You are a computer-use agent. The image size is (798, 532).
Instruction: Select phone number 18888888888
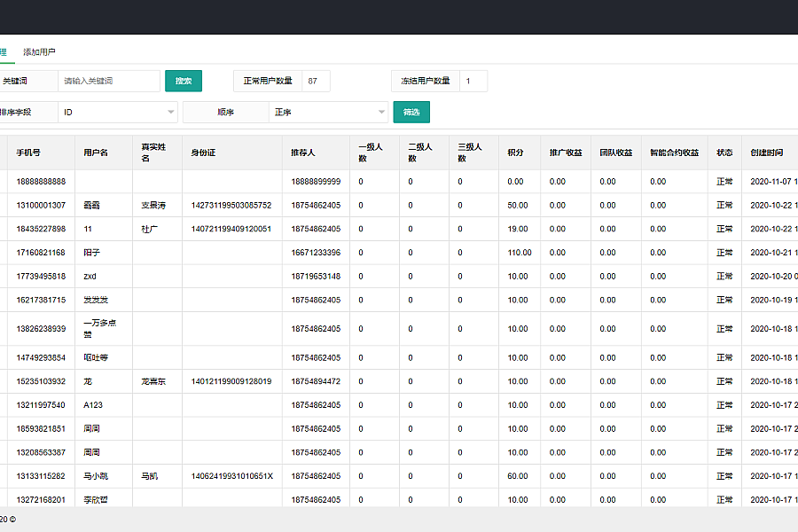pos(41,181)
